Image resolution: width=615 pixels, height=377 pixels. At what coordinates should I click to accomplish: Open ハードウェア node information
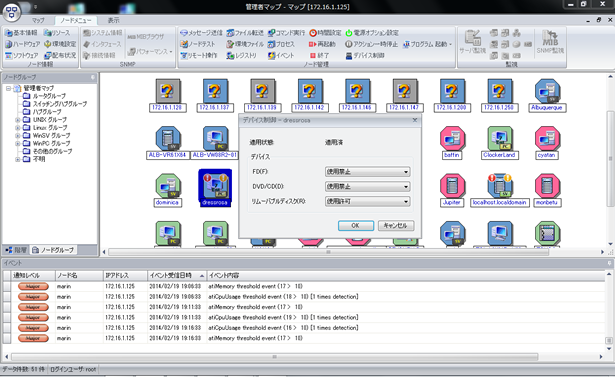22,44
